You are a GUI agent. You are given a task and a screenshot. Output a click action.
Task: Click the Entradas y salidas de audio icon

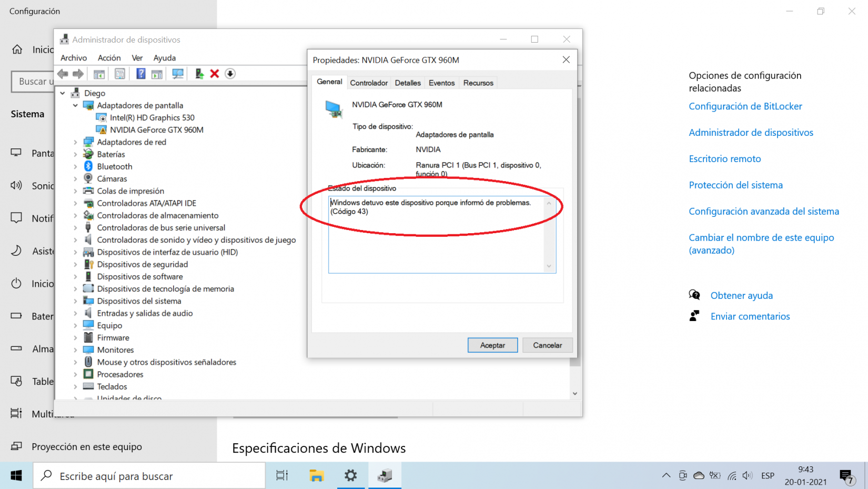[x=88, y=313]
